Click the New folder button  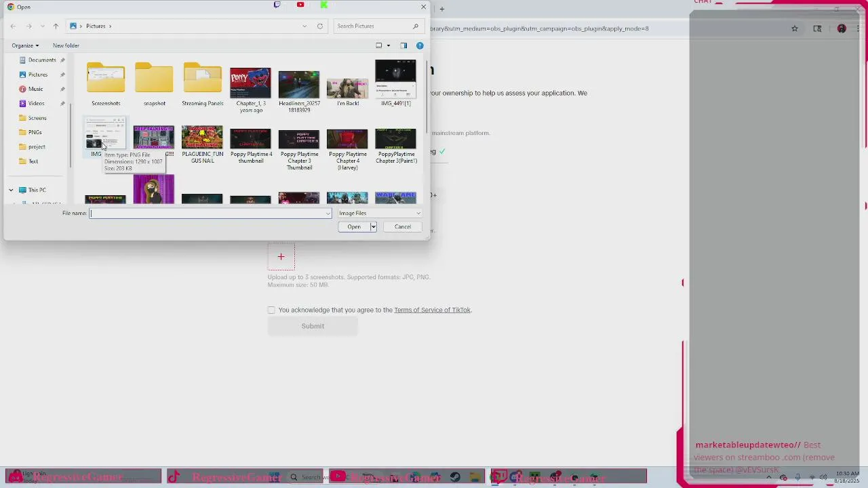[66, 45]
